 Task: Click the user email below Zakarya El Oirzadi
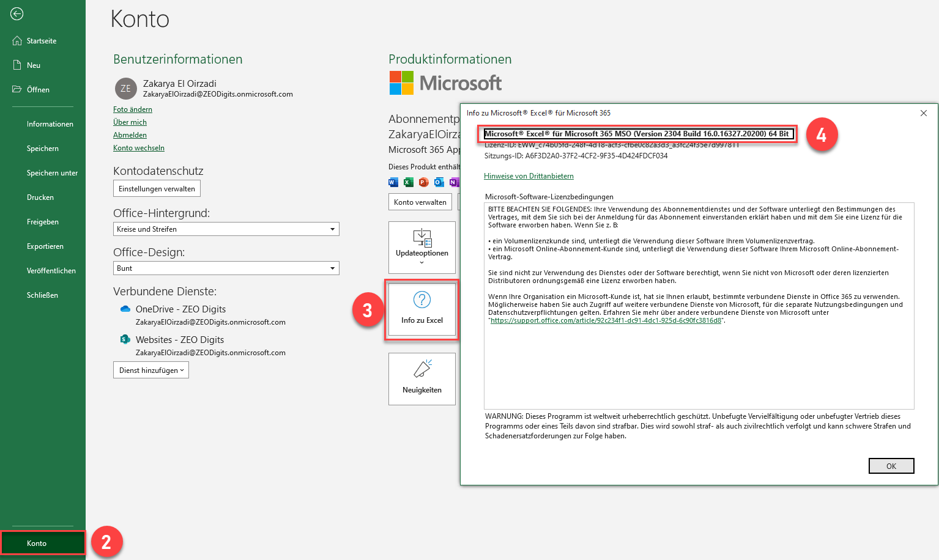tap(218, 94)
